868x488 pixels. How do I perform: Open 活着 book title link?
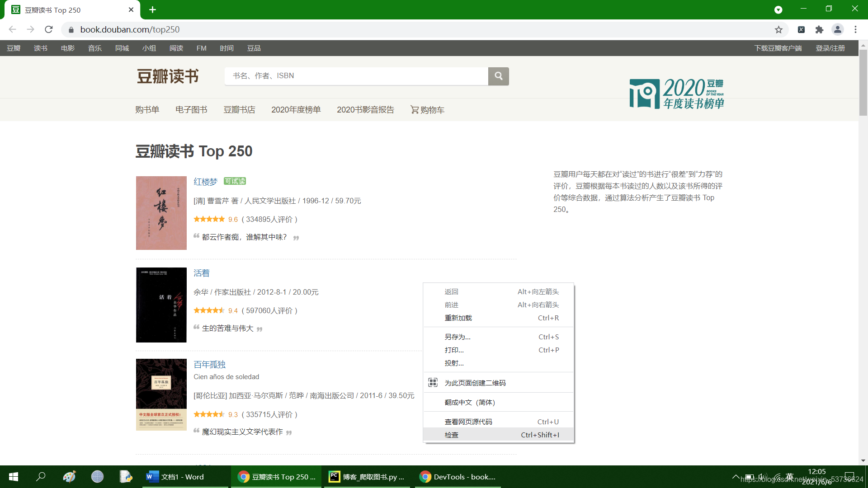[202, 273]
